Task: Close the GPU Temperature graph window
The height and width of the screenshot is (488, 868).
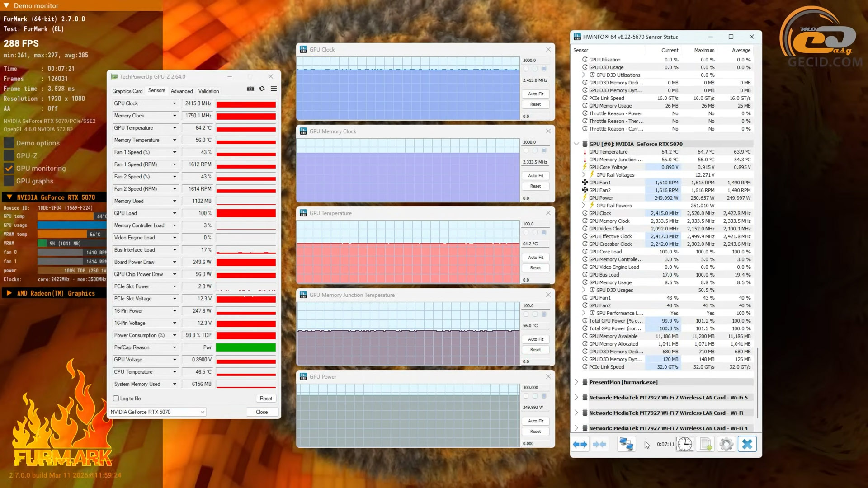Action: 548,213
